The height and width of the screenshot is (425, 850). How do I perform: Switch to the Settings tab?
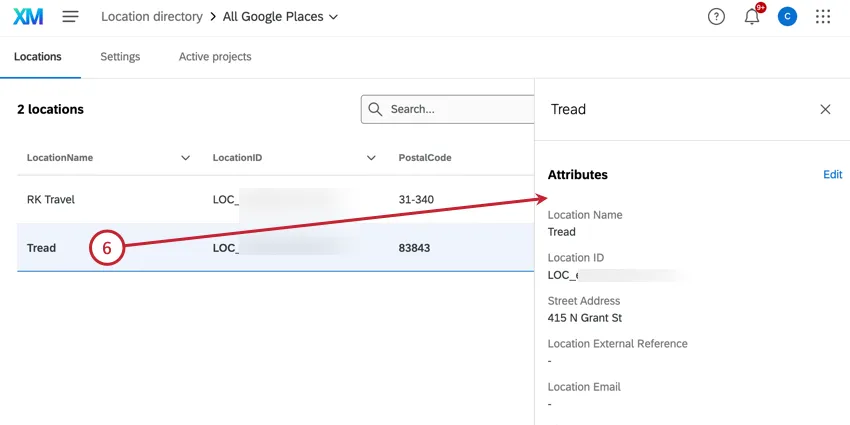tap(120, 57)
